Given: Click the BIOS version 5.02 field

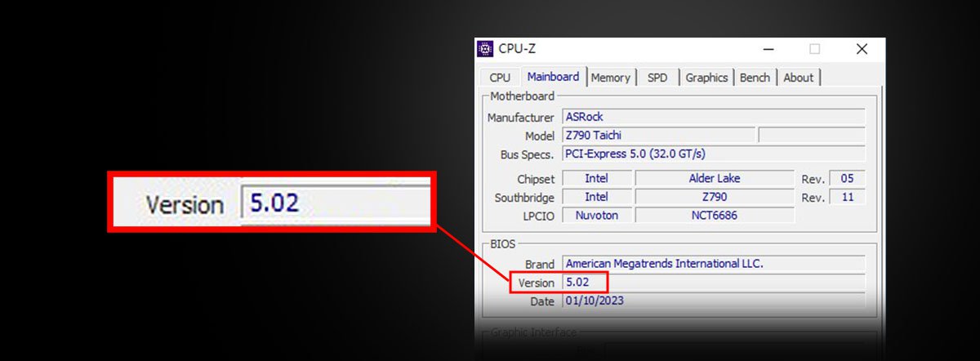Looking at the screenshot, I should 584,283.
